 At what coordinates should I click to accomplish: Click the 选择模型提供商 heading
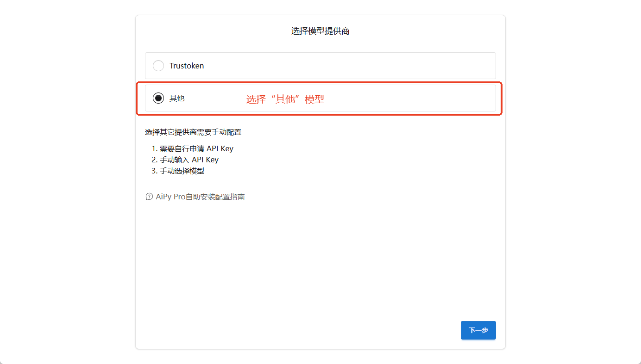[x=320, y=31]
